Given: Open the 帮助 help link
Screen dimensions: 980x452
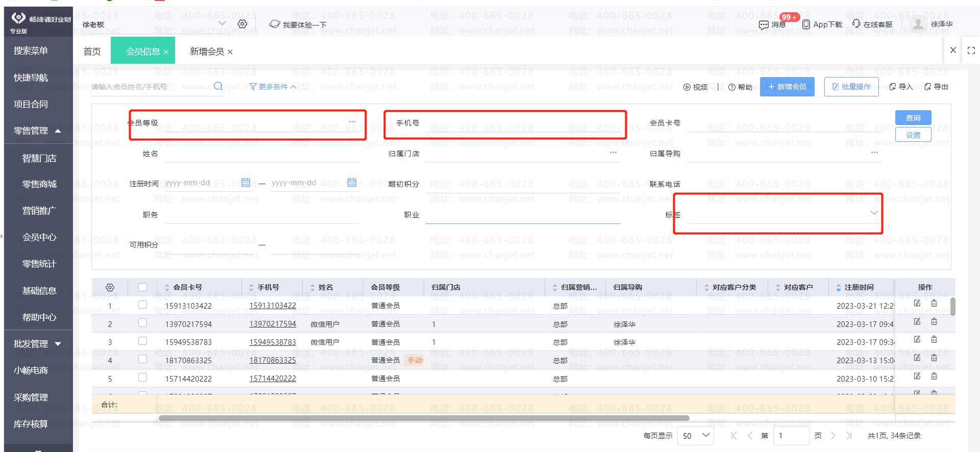Looking at the screenshot, I should [740, 87].
